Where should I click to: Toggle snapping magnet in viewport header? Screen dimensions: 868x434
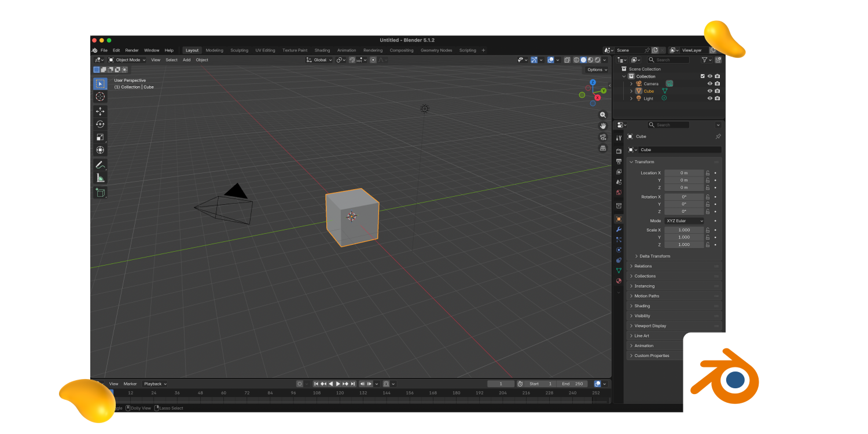click(x=352, y=60)
